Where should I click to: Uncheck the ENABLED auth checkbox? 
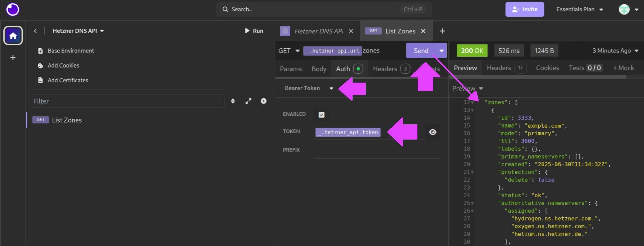pyautogui.click(x=321, y=115)
